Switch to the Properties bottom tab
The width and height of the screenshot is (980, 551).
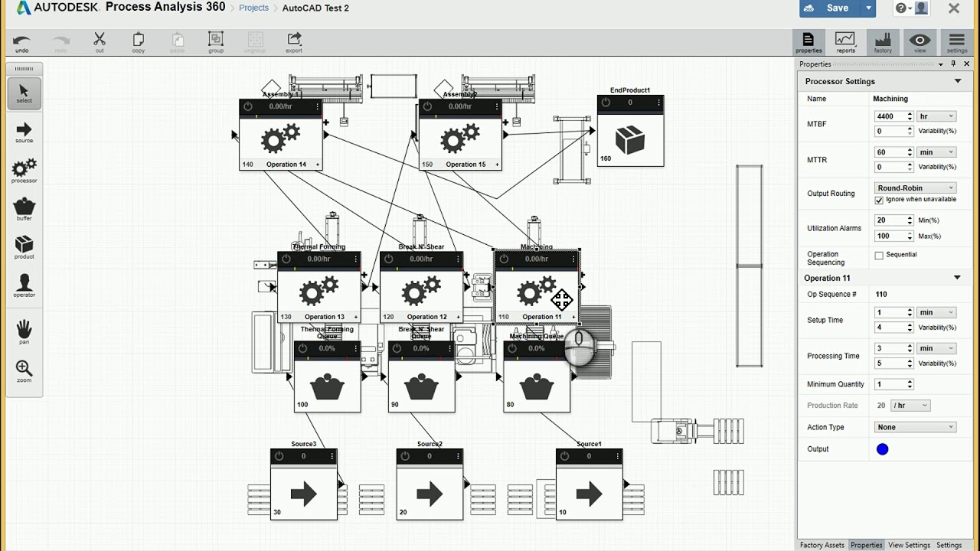point(866,545)
